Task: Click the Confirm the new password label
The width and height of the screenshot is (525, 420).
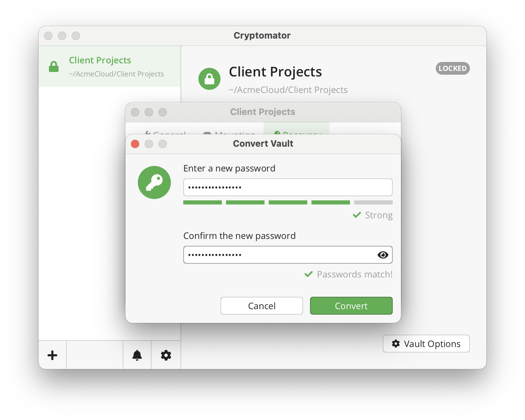Action: pos(239,236)
